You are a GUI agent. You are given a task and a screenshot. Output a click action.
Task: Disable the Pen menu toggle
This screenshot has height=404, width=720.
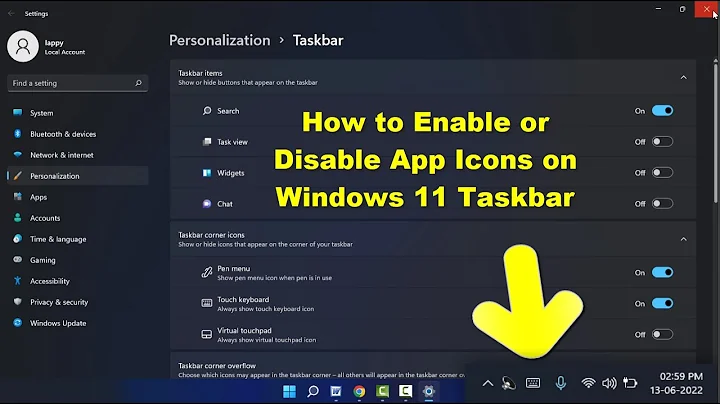(662, 272)
